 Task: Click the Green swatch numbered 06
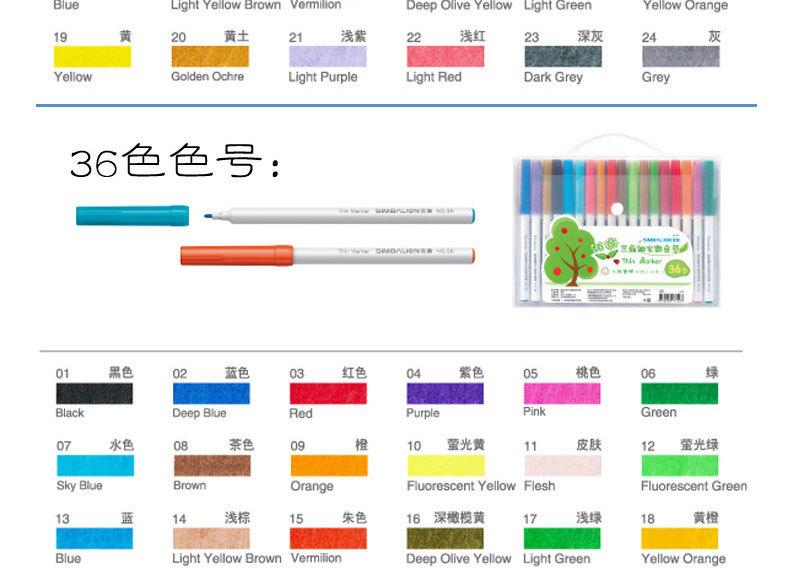[679, 393]
